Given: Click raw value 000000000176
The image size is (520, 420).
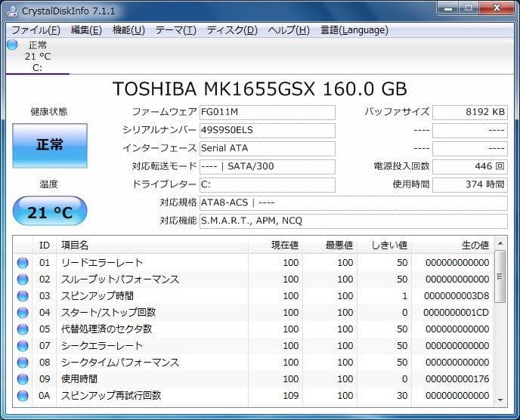Looking at the screenshot, I should 458,379.
